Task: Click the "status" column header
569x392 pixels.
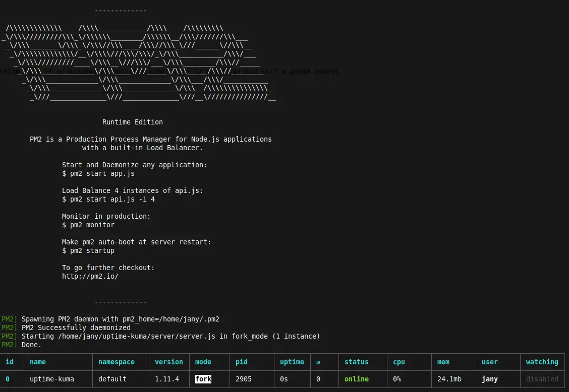Action: (356, 362)
